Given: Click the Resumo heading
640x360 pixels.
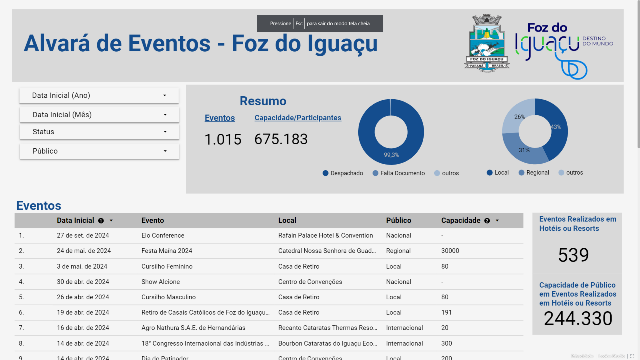Looking at the screenshot, I should tap(263, 101).
